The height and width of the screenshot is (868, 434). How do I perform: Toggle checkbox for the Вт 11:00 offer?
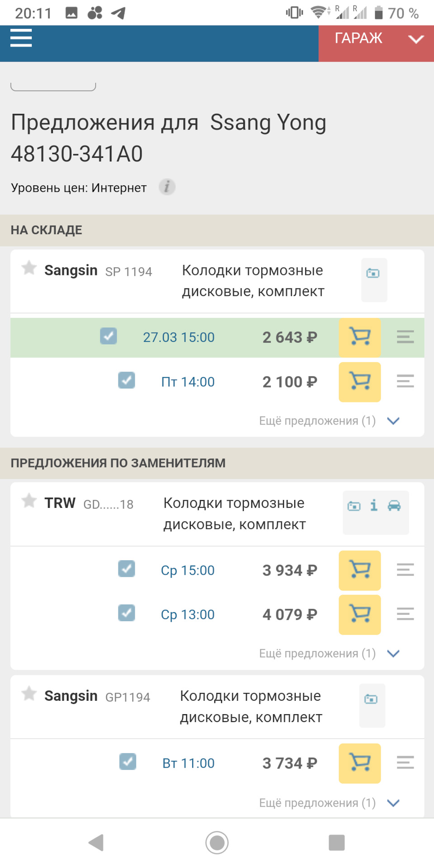(x=128, y=762)
